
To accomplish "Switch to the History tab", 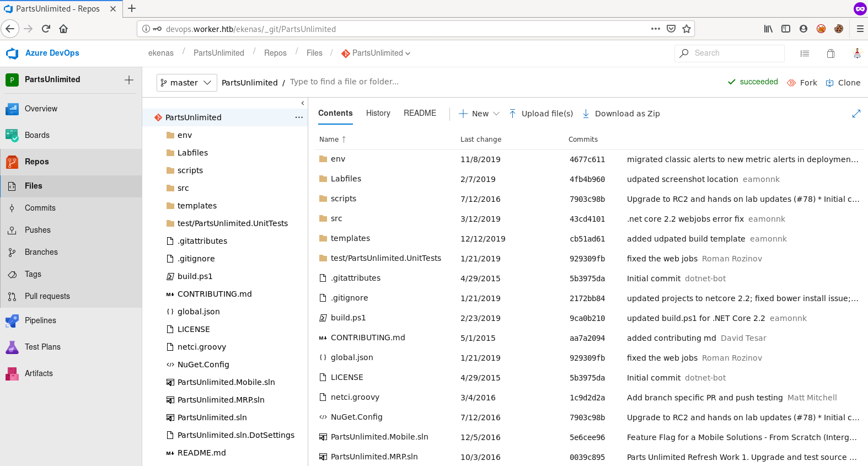I will point(378,113).
